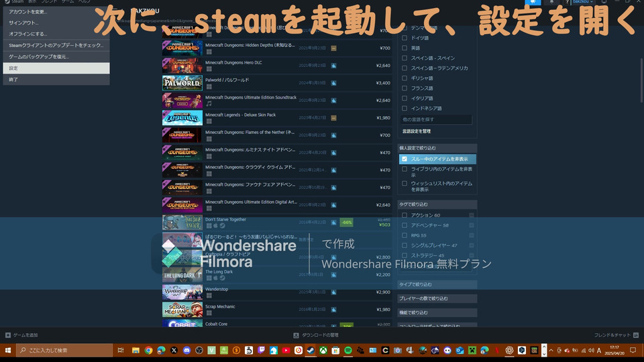Click the Windows taskbar search box

coord(64,350)
